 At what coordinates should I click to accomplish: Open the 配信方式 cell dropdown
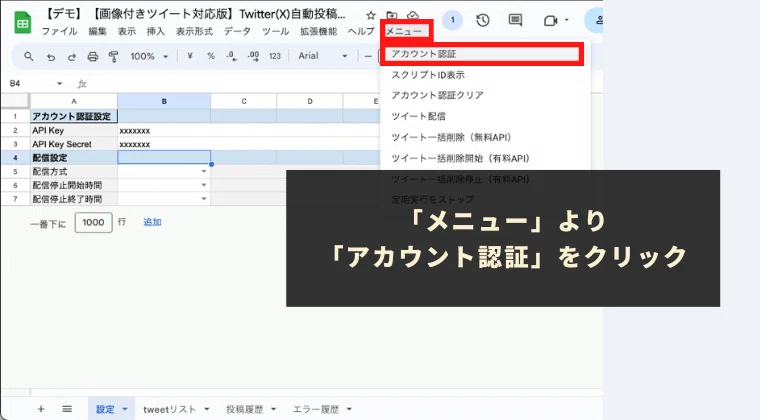(204, 171)
